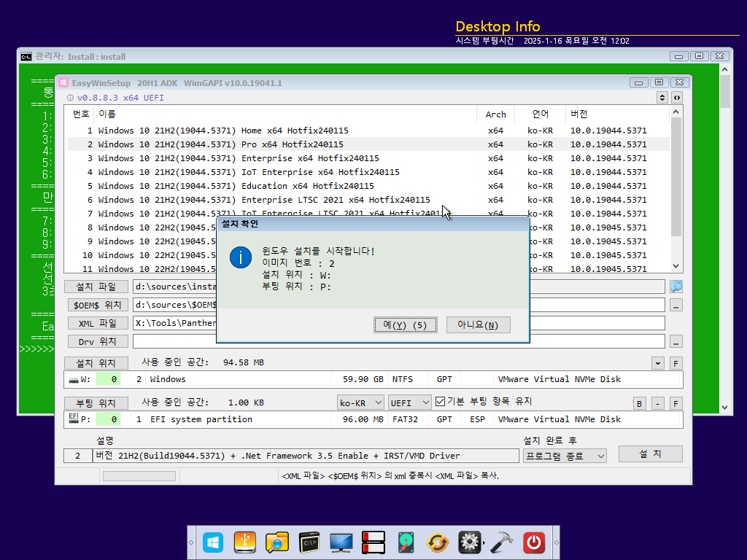This screenshot has width=747, height=560.
Task: Launch the teal hard disk icon in dock
Action: coord(406,542)
